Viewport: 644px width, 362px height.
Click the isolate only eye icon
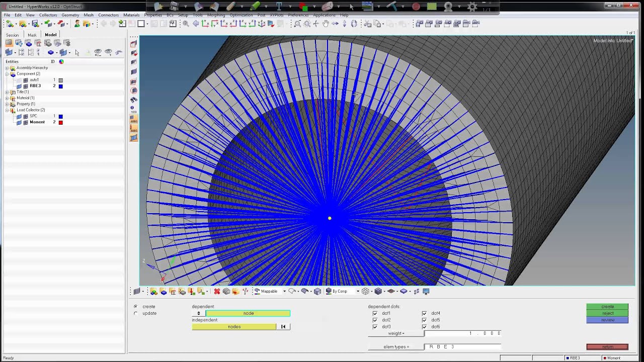click(x=108, y=52)
